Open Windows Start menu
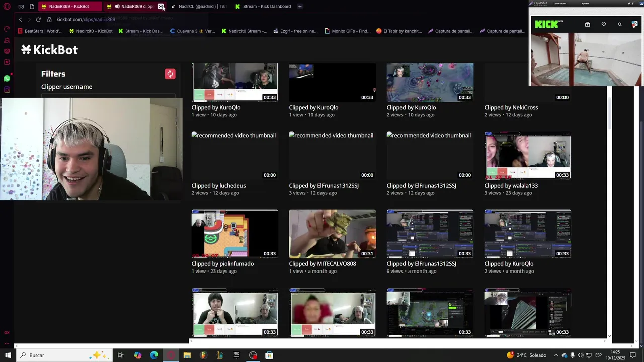The image size is (644, 362). [x=8, y=355]
